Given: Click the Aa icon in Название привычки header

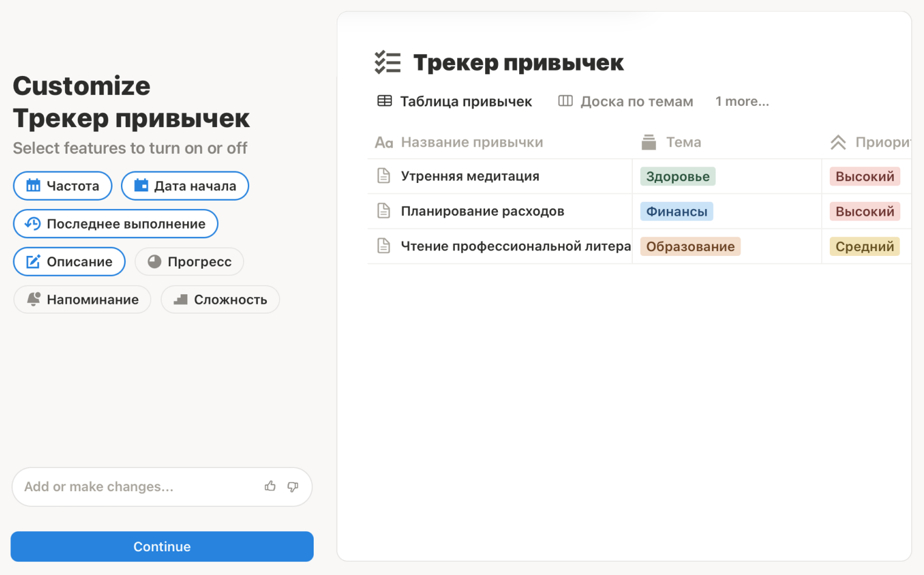Looking at the screenshot, I should [384, 142].
